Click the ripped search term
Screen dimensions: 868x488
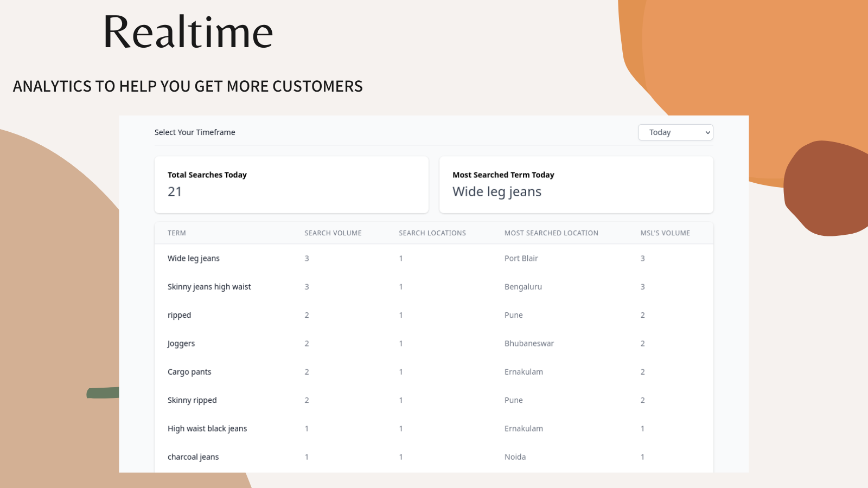pyautogui.click(x=179, y=315)
